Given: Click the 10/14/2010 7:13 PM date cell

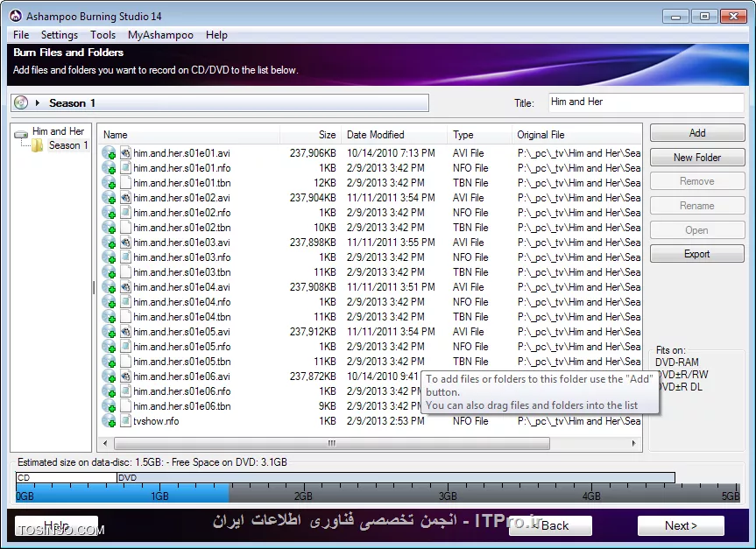Looking at the screenshot, I should (x=391, y=153).
